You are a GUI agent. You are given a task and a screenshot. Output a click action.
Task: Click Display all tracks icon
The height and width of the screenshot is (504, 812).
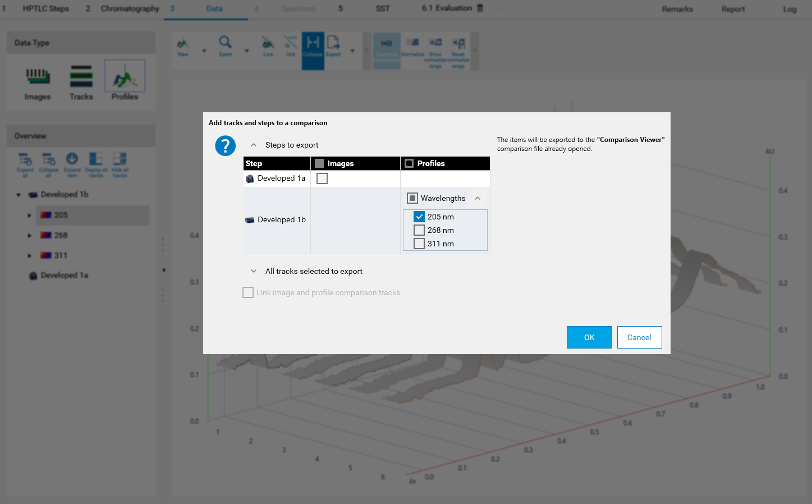tap(96, 164)
